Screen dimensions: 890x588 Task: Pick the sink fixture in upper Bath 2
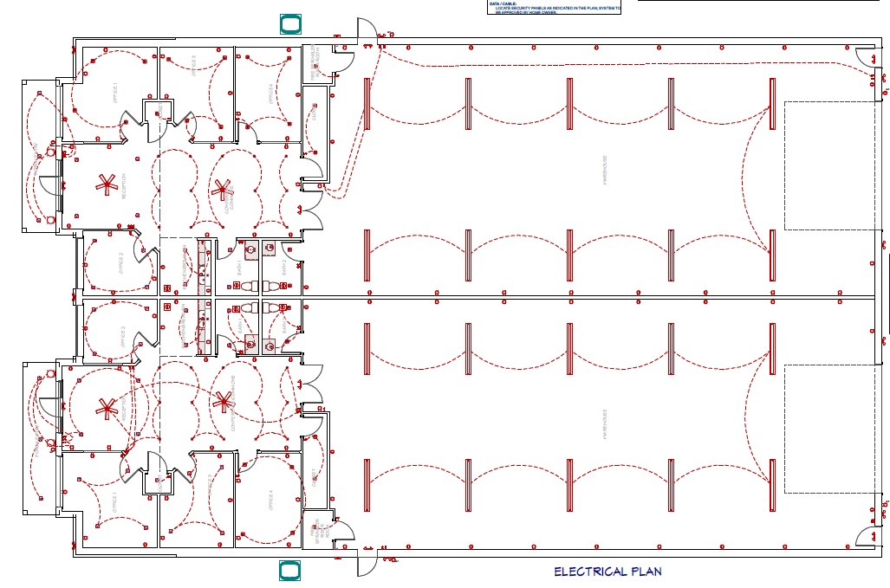coord(270,248)
